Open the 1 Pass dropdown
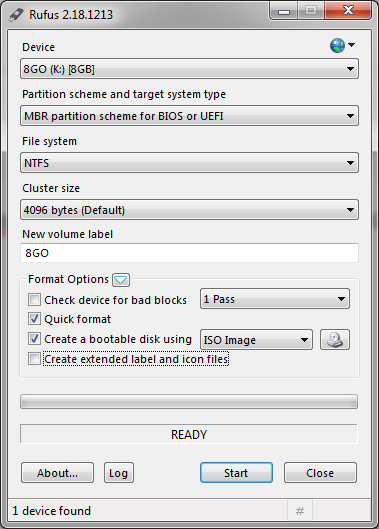The height and width of the screenshot is (529, 379). (275, 299)
